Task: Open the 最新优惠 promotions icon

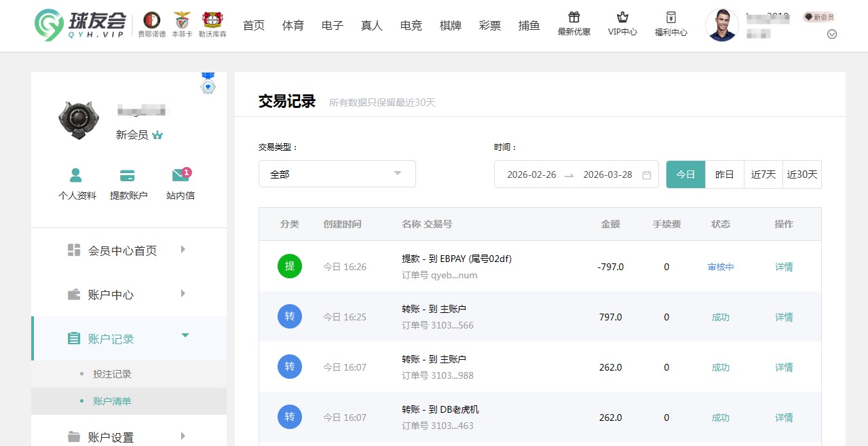Action: pos(573,25)
